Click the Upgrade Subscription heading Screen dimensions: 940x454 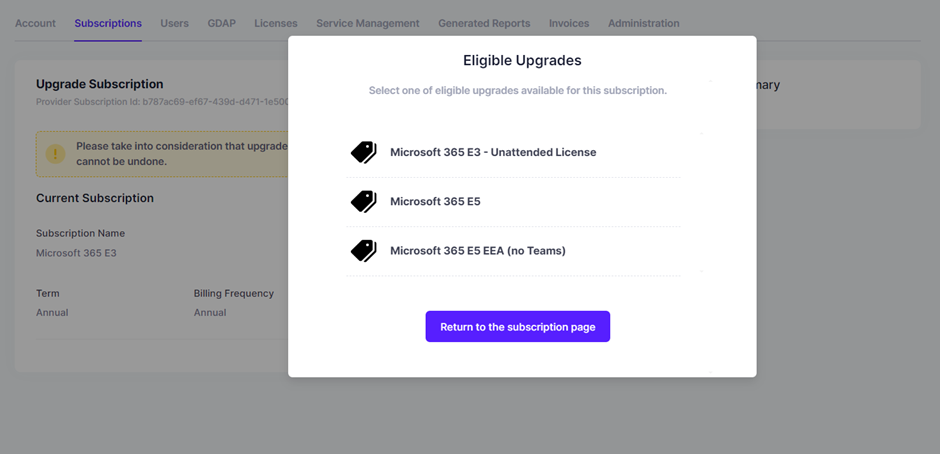click(100, 84)
